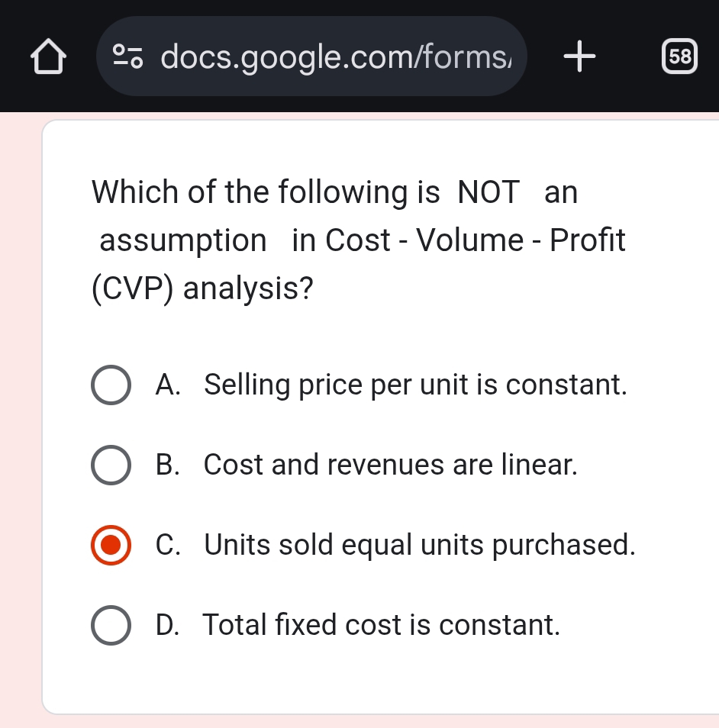The height and width of the screenshot is (728, 719).
Task: Click the word "NOT" in the question
Action: point(488,192)
